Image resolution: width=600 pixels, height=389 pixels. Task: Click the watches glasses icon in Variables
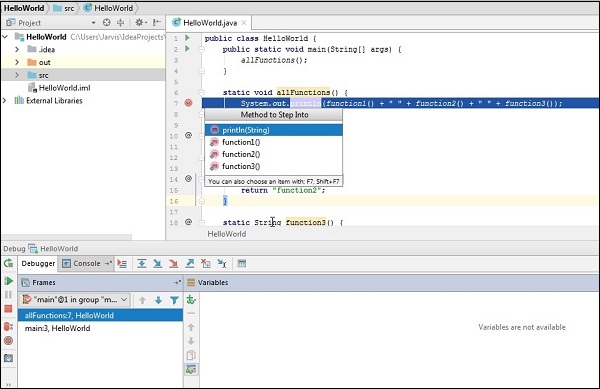[191, 369]
